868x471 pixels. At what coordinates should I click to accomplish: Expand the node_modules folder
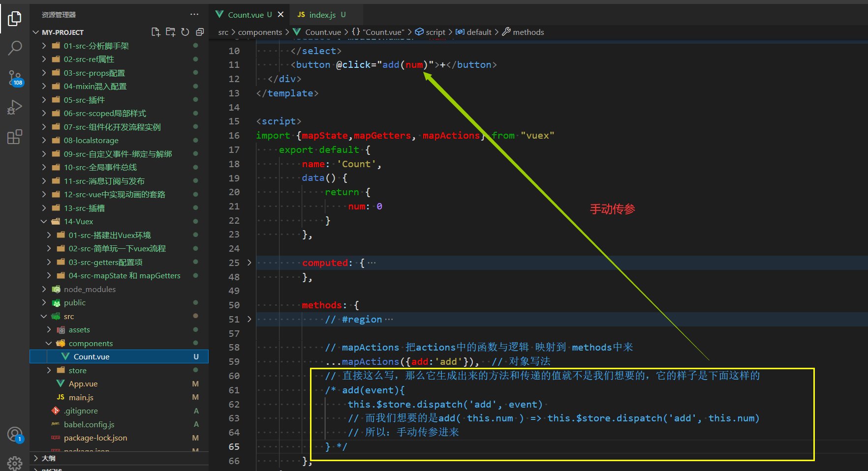click(x=119, y=289)
